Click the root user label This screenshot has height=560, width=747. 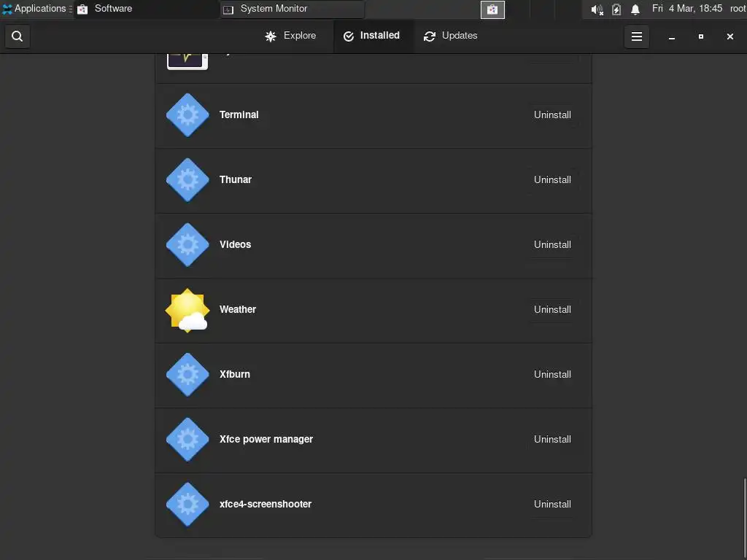[x=738, y=9]
